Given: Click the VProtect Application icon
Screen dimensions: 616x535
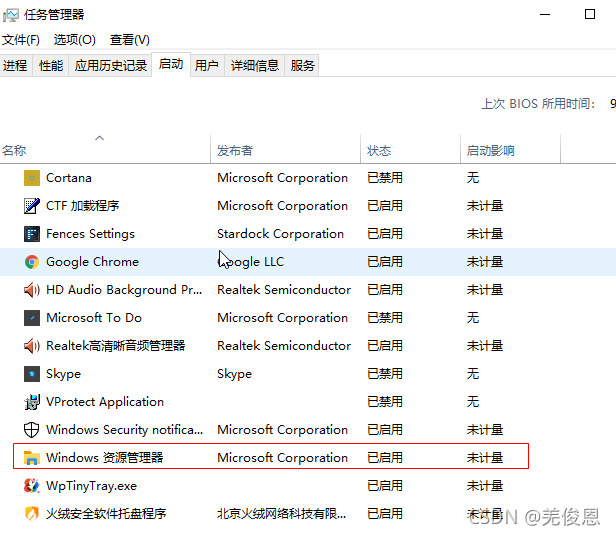Looking at the screenshot, I should click(x=32, y=402).
